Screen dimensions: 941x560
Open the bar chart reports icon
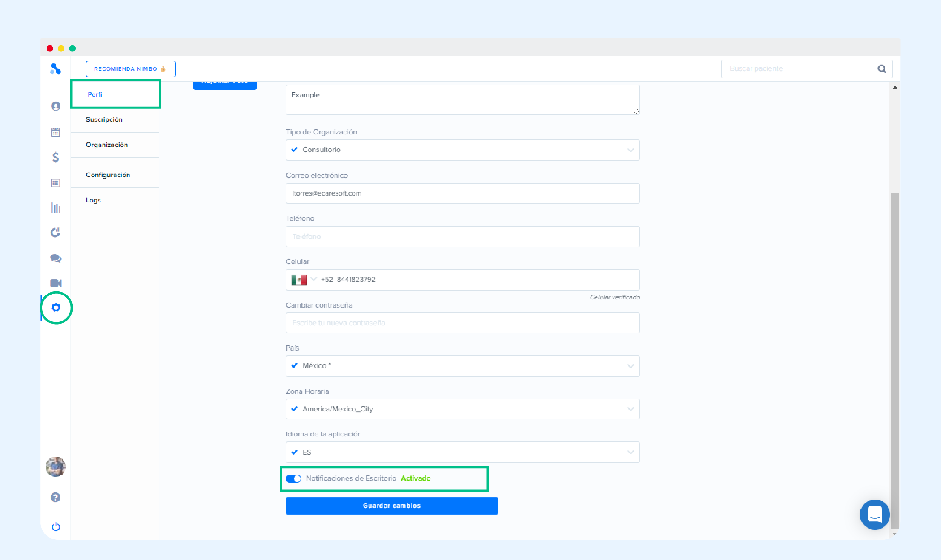(x=56, y=208)
